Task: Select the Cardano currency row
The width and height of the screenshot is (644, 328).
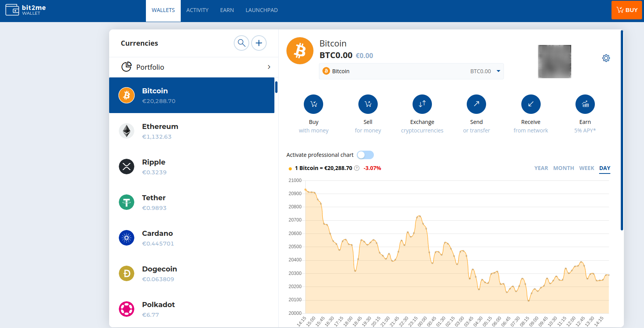Action: coord(192,238)
